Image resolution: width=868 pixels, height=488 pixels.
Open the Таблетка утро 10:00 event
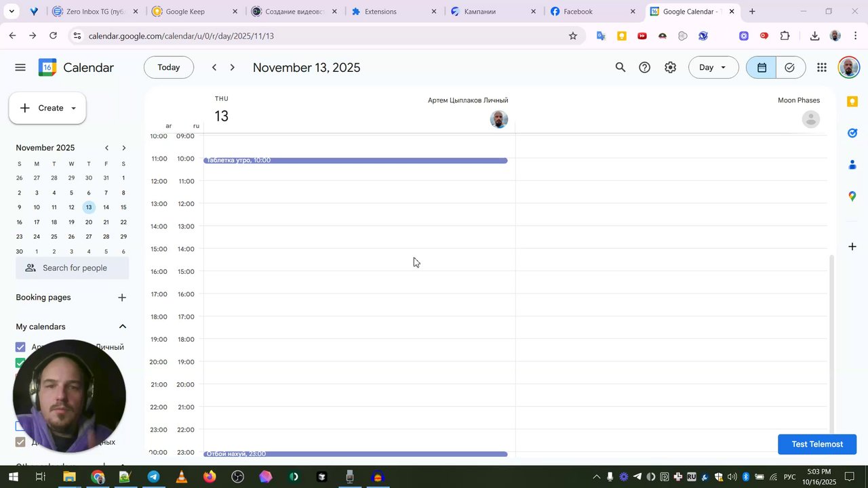(x=355, y=161)
